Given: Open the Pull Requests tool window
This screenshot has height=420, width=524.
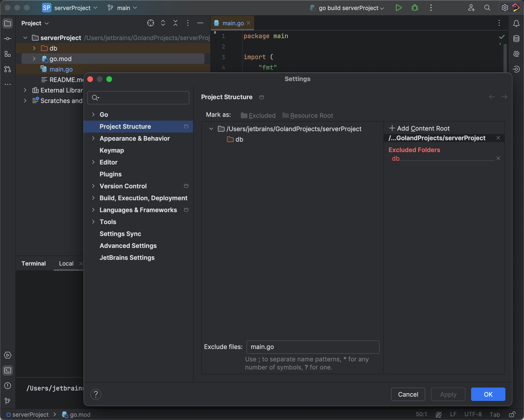Looking at the screenshot, I should click(8, 69).
